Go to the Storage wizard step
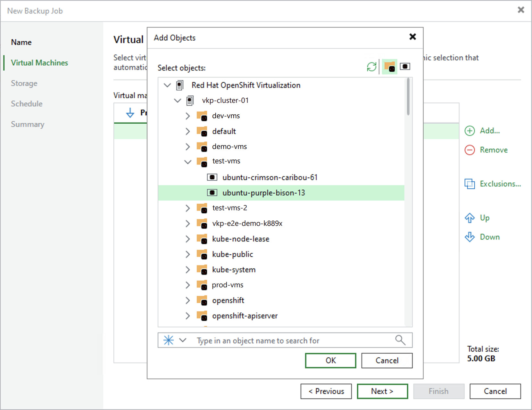The image size is (532, 410). point(24,83)
